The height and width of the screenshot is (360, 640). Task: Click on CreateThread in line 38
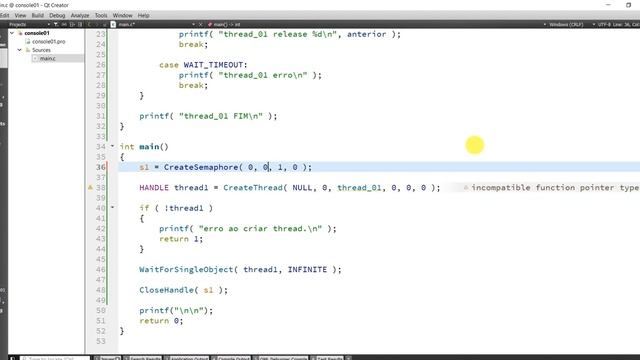pos(253,188)
